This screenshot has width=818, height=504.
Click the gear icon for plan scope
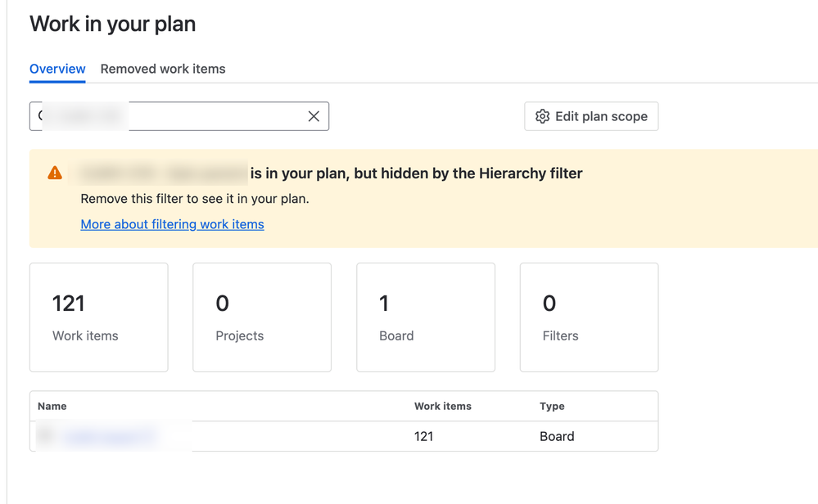[542, 116]
